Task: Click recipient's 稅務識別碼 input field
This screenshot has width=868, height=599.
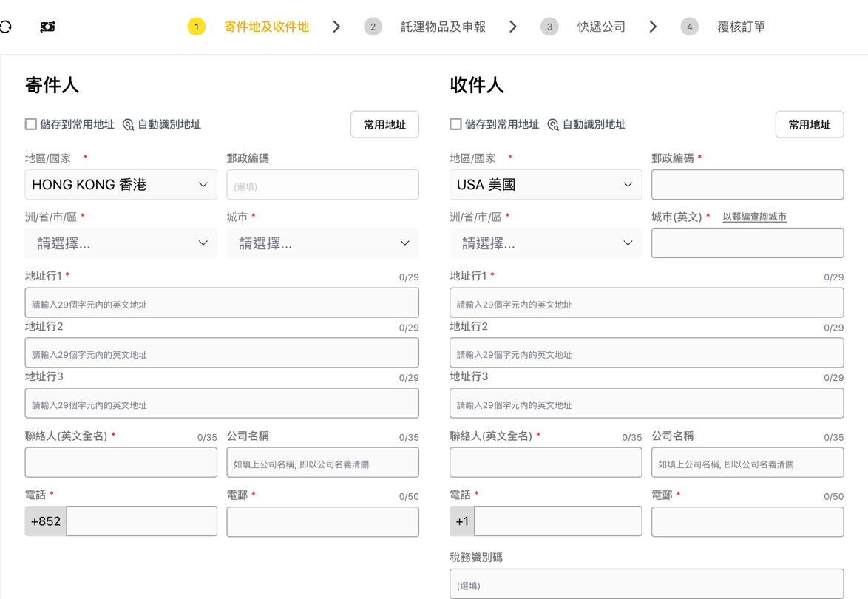Action: (646, 584)
